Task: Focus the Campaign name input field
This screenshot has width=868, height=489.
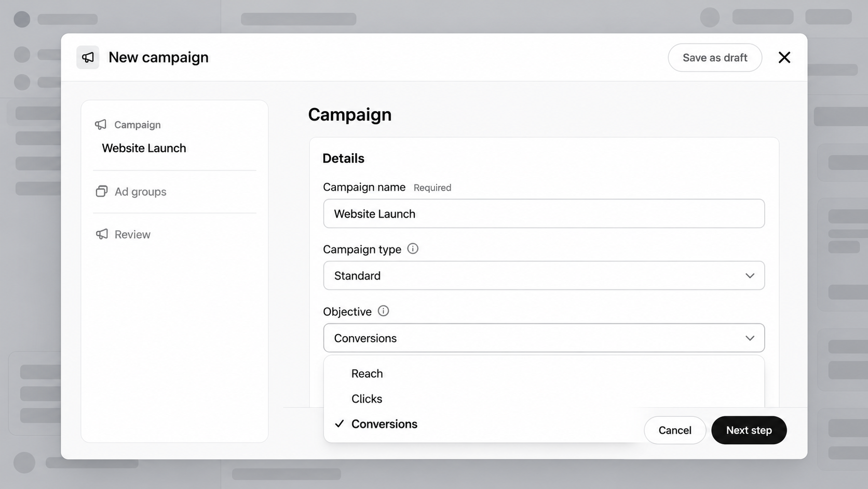Action: (544, 214)
